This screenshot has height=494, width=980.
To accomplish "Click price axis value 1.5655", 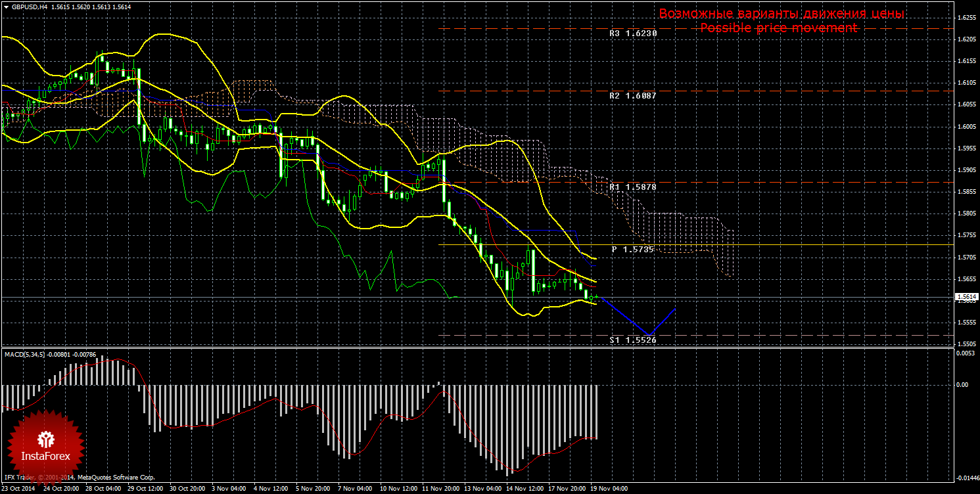I will (x=966, y=279).
